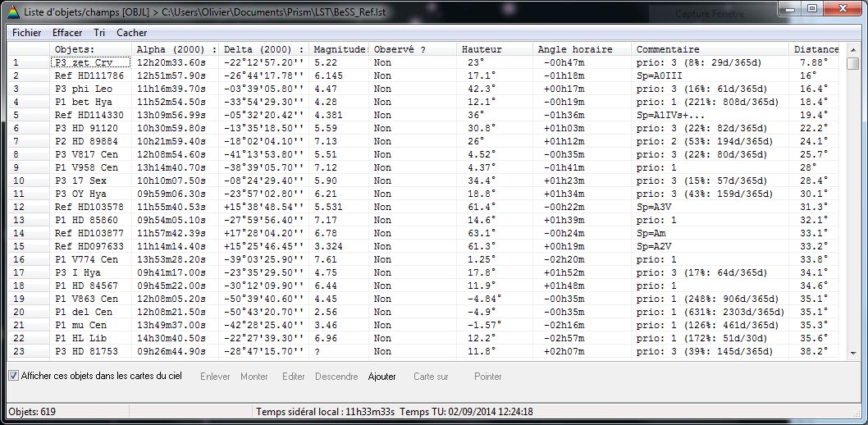Screen dimensions: 868x425
Task: Click the Ajouter button
Action: [381, 377]
